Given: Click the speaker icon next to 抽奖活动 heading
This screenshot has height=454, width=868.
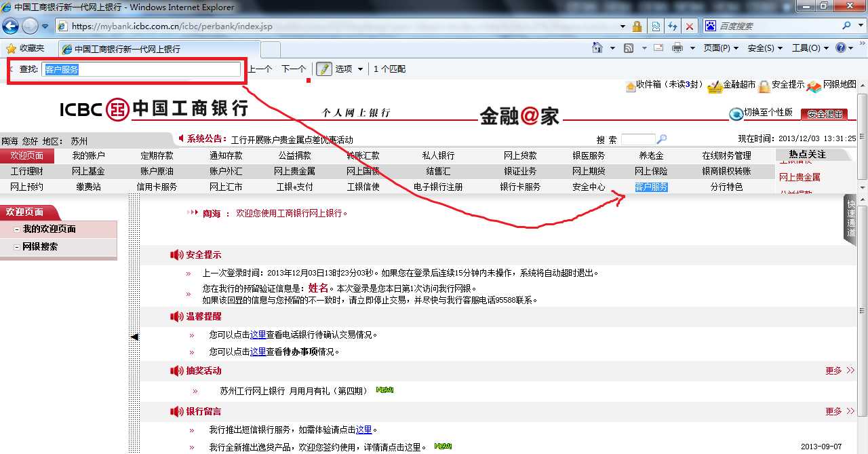Looking at the screenshot, I should [x=176, y=371].
